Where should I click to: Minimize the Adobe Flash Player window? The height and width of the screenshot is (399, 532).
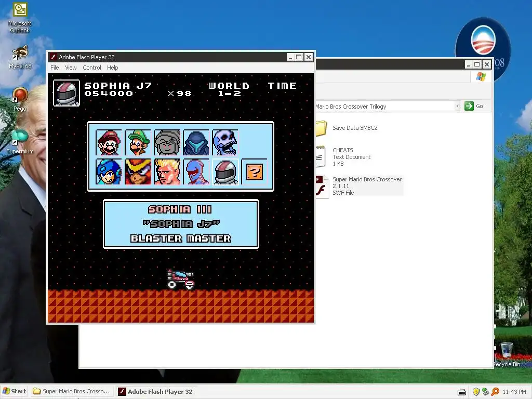click(290, 57)
